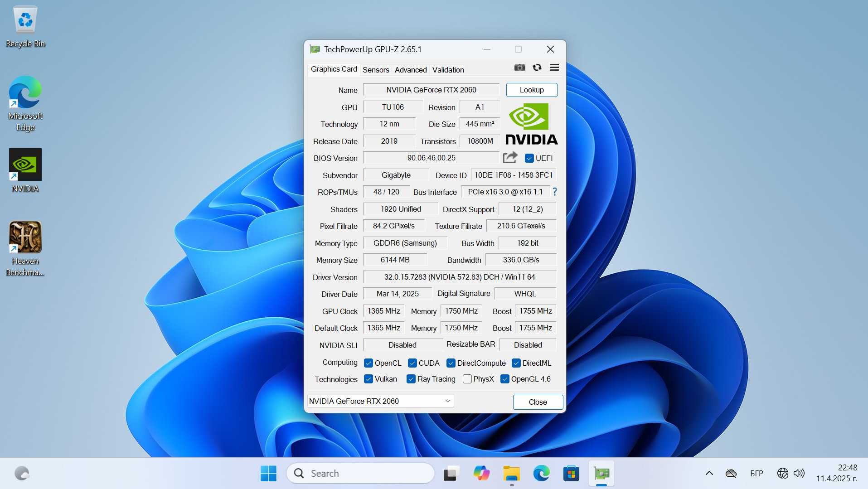
Task: Click the NVIDIA logo in GPU-Z
Action: (x=531, y=124)
